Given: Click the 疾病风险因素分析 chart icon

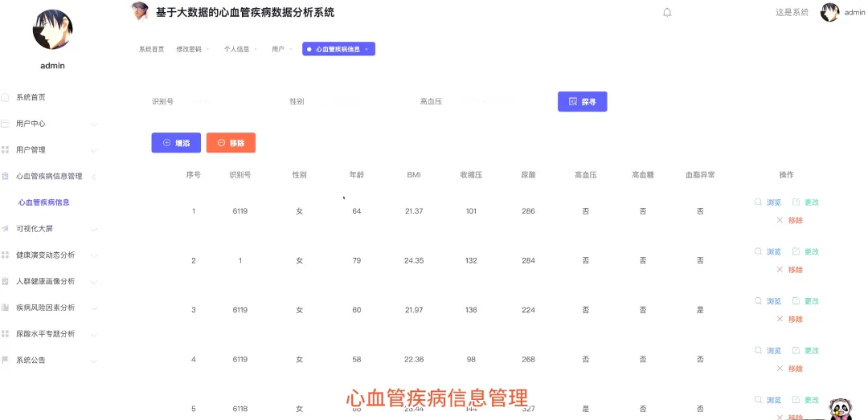Looking at the screenshot, I should (x=5, y=308).
